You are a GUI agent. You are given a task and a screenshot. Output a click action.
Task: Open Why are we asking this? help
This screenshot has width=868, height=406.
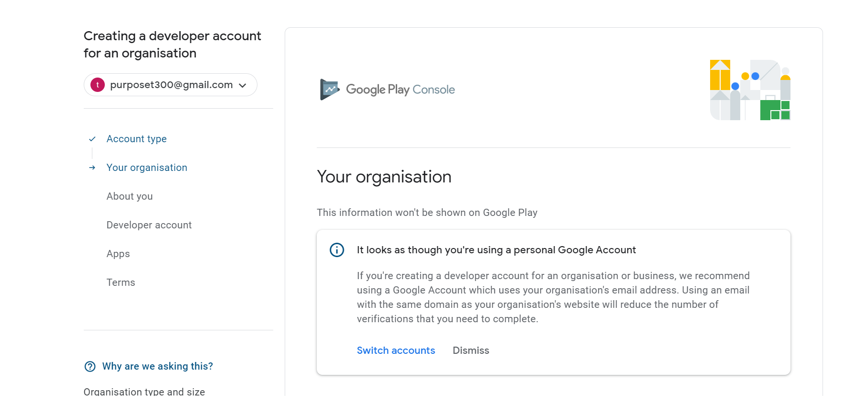157,366
